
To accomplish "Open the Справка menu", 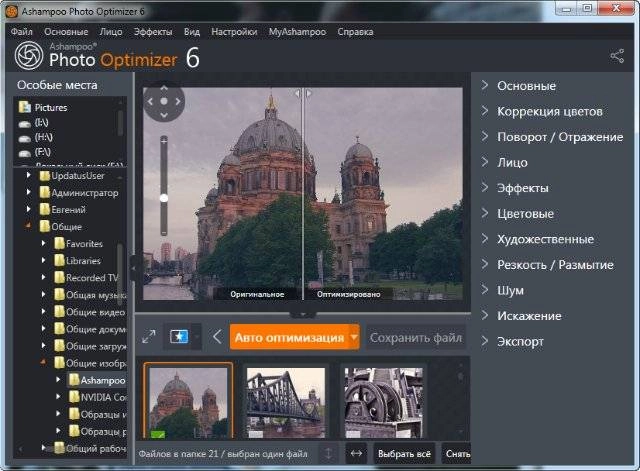I will pyautogui.click(x=355, y=31).
